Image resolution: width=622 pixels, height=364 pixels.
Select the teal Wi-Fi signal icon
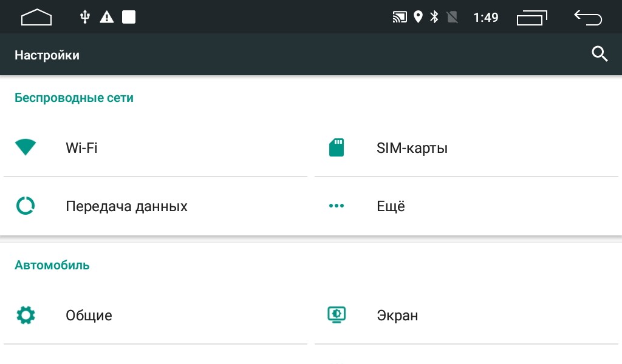[x=26, y=147]
